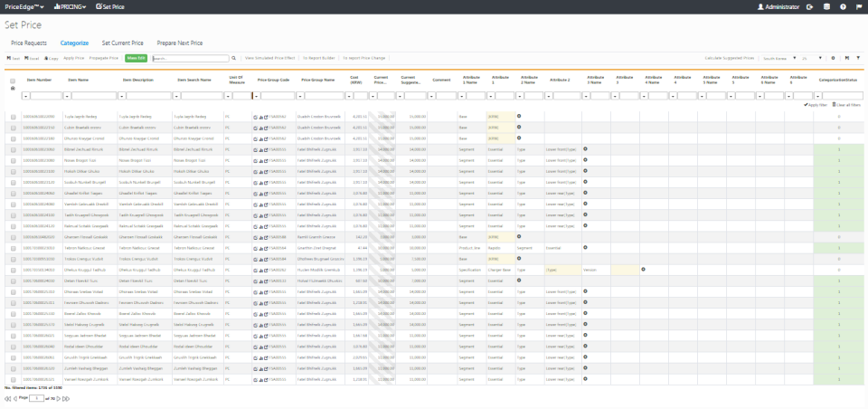The height and width of the screenshot is (409, 868).
Task: Go to the first page arrow
Action: 8,398
